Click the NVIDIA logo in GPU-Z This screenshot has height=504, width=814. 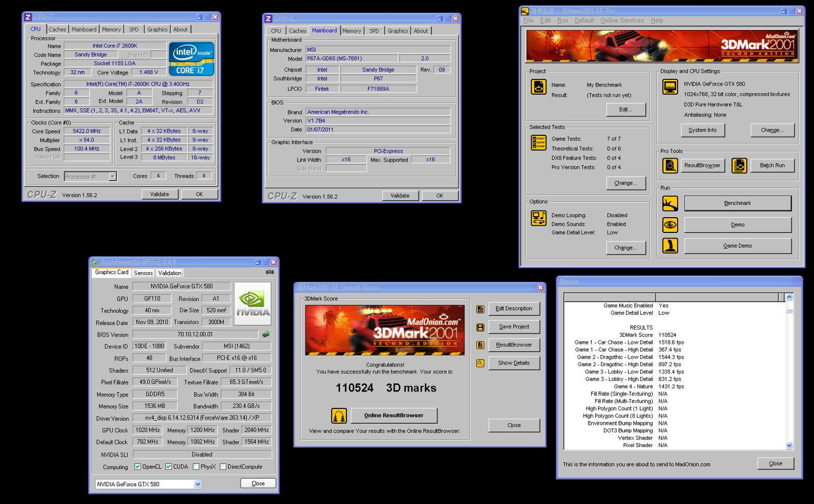tap(253, 304)
